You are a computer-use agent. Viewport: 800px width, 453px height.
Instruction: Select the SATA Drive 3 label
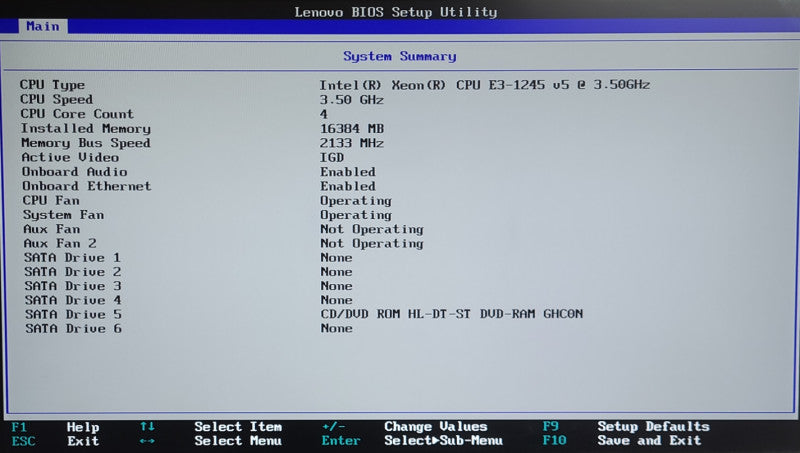pyautogui.click(x=72, y=286)
